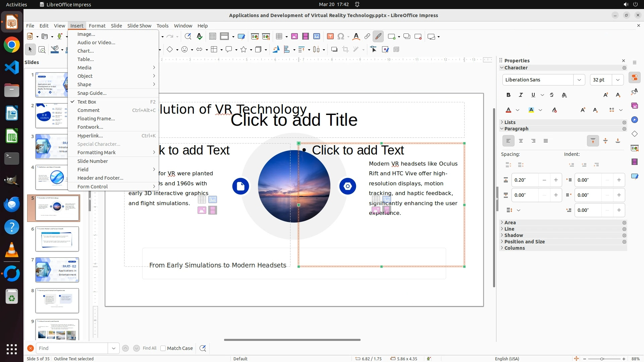Toggle the Text Box menu item

pos(87,102)
